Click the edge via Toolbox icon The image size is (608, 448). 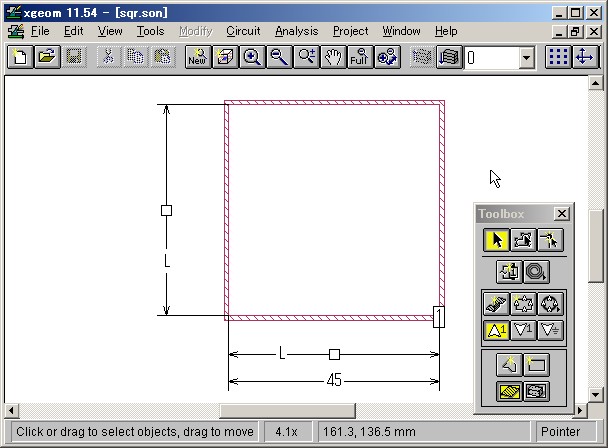tap(523, 303)
